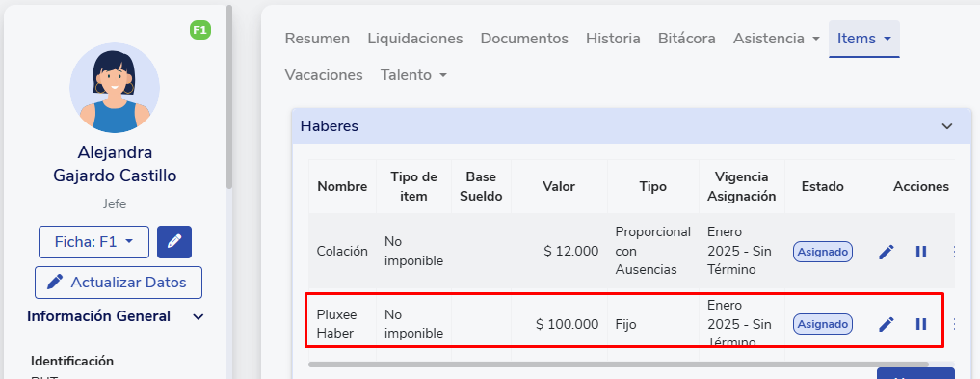Collapse the Haberes panel
Image resolution: width=980 pixels, height=379 pixels.
[947, 126]
